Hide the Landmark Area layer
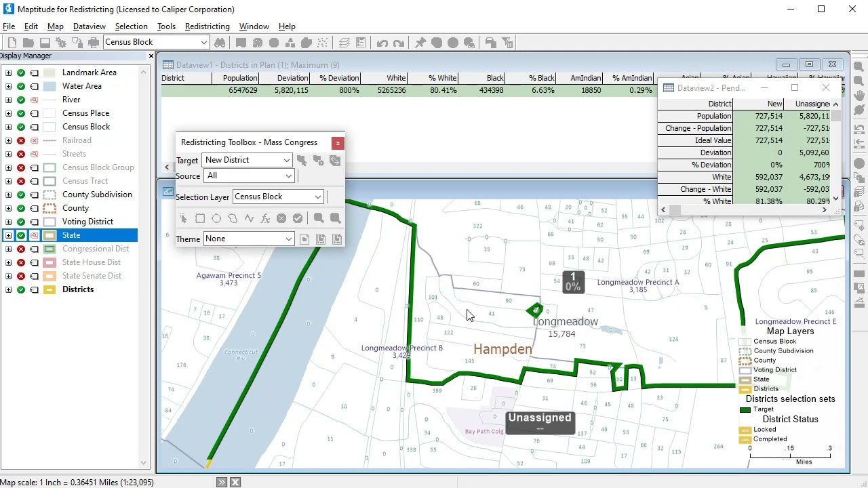The width and height of the screenshot is (868, 488). pos(21,73)
